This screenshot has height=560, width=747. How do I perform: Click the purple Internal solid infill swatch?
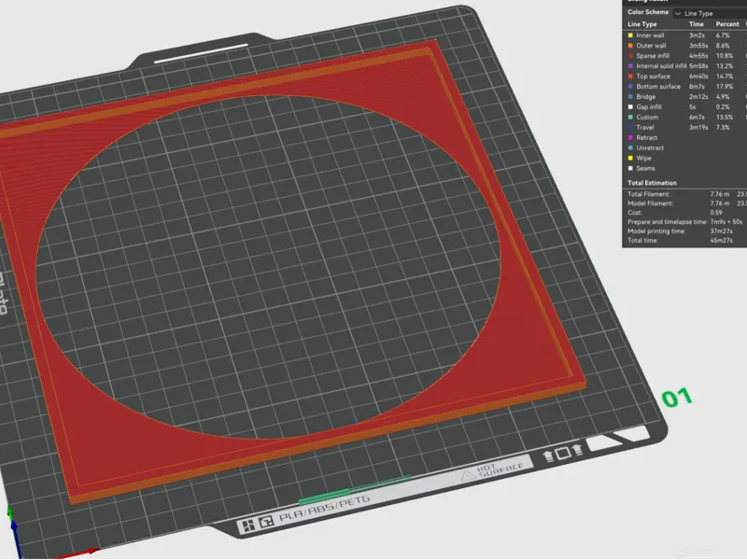[x=630, y=66]
